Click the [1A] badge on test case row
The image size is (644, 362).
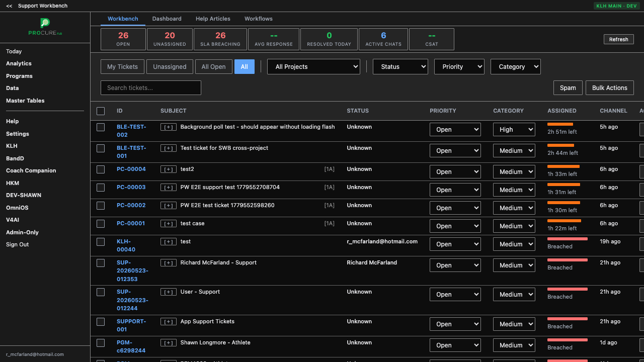[x=330, y=224]
